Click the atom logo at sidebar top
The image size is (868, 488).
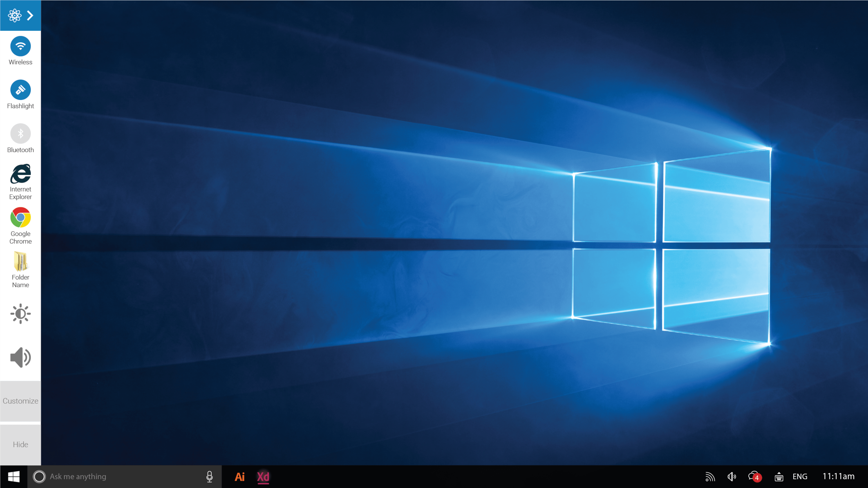coord(15,15)
